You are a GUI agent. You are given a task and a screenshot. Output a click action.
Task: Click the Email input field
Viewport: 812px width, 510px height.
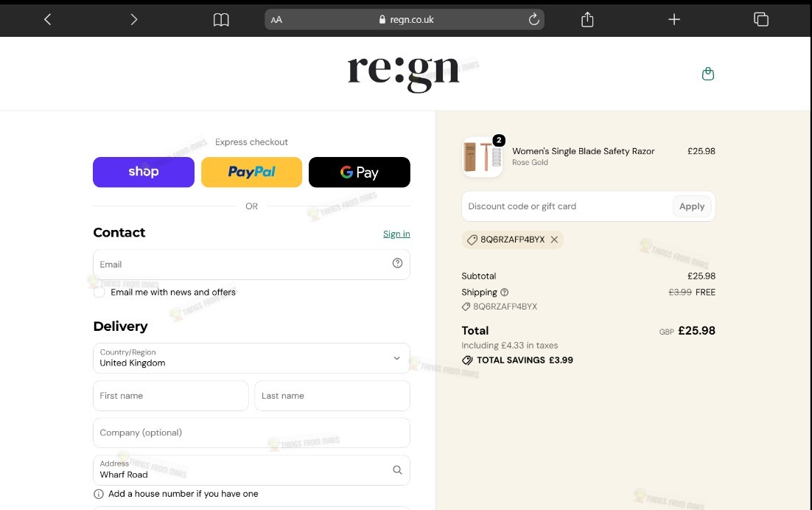click(252, 265)
